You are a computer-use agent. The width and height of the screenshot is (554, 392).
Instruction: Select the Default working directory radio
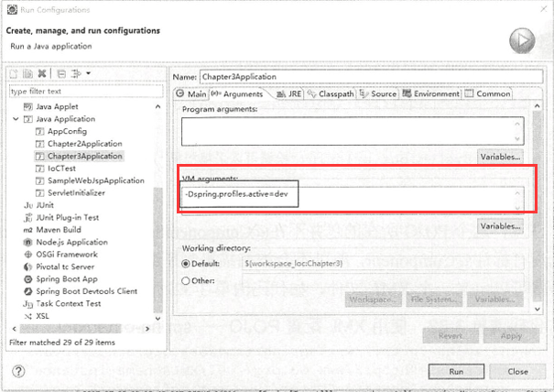pos(187,264)
